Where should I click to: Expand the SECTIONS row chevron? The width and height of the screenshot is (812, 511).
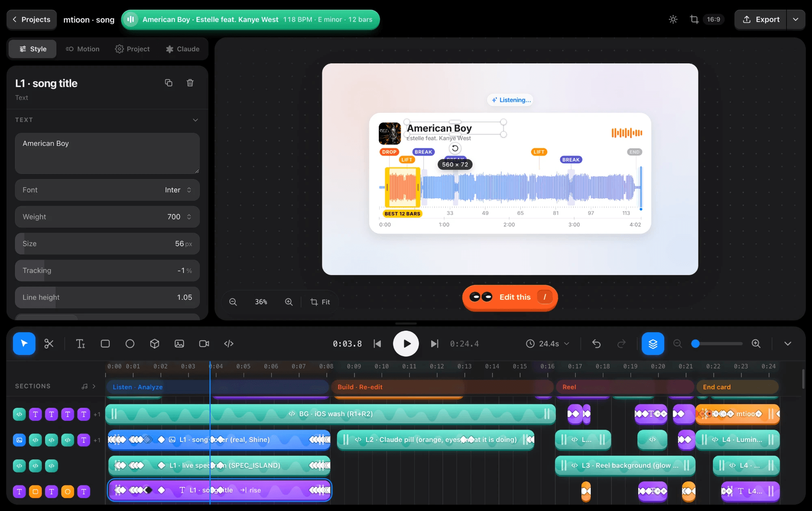94,386
